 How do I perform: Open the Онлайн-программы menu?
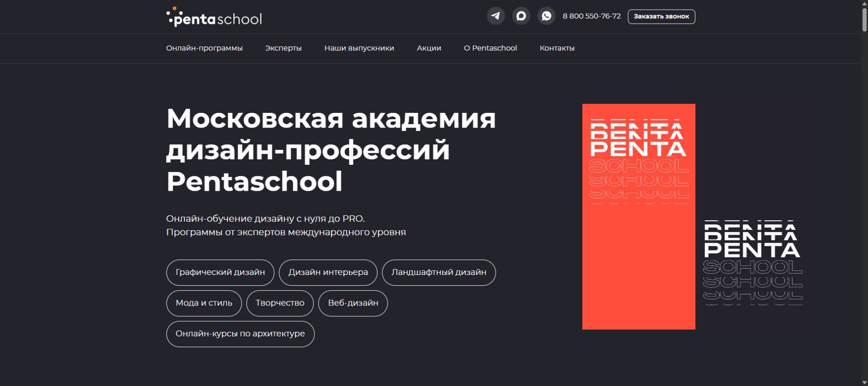tap(204, 48)
